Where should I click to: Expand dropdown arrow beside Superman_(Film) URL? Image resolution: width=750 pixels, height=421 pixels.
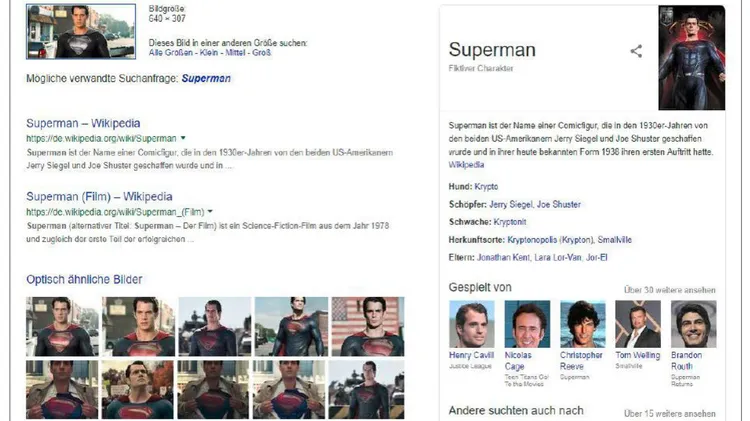click(x=210, y=211)
